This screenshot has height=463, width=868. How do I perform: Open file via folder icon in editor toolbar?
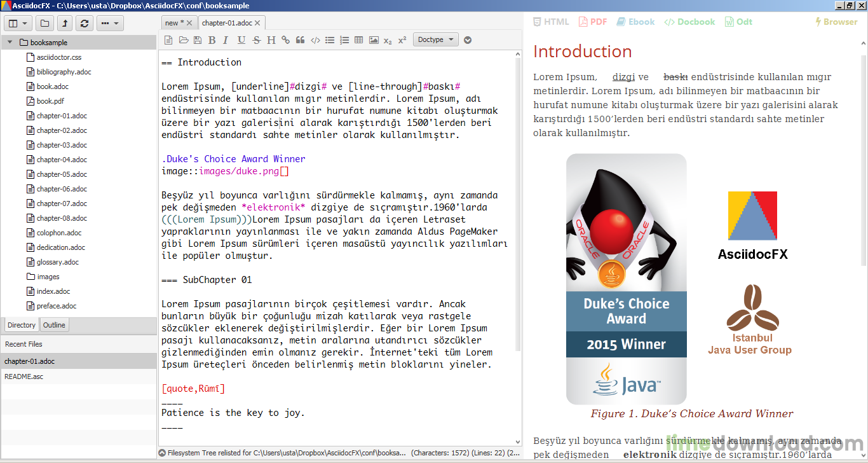click(183, 40)
